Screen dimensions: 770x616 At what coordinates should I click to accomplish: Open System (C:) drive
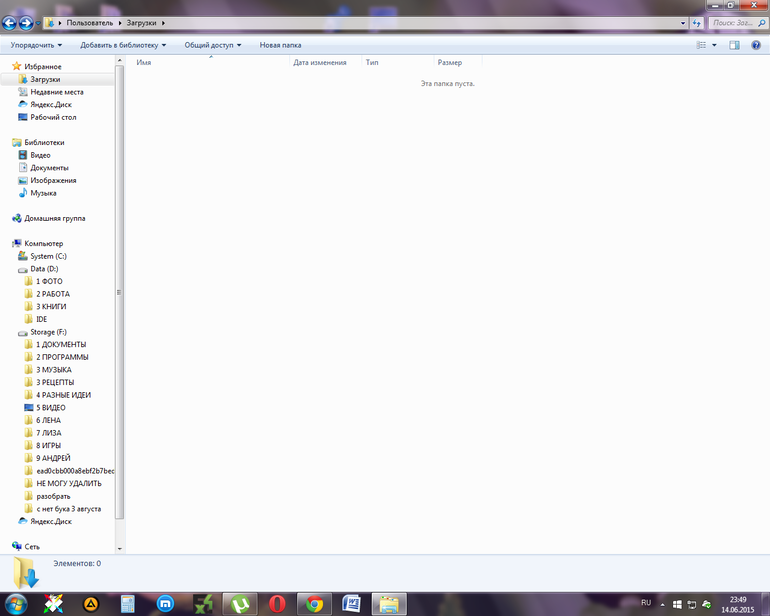pos(48,256)
